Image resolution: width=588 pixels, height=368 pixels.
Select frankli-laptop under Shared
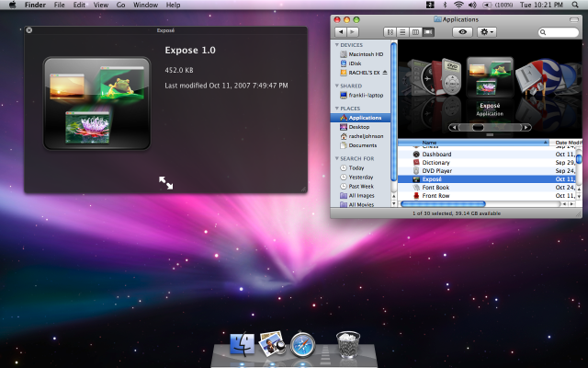tap(361, 96)
